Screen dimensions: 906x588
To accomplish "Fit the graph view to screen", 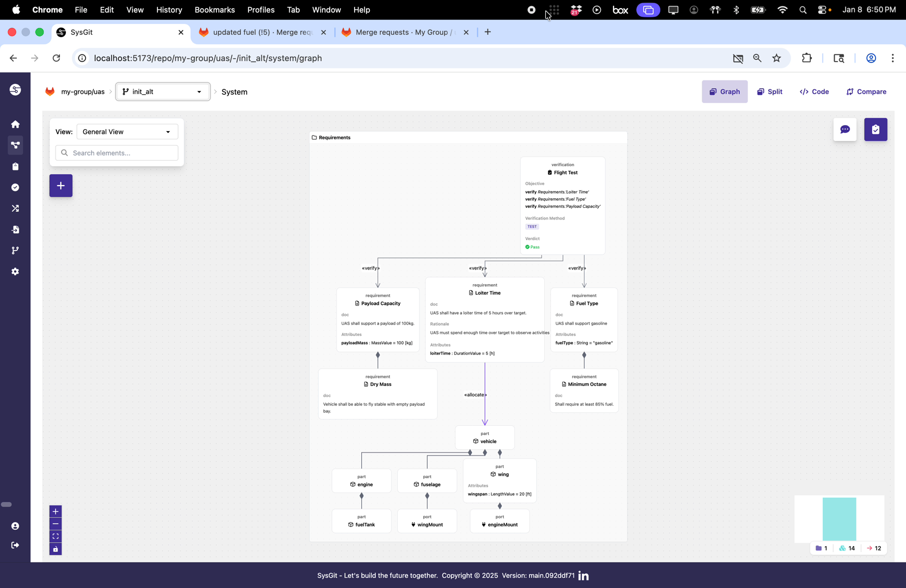I will tap(56, 536).
